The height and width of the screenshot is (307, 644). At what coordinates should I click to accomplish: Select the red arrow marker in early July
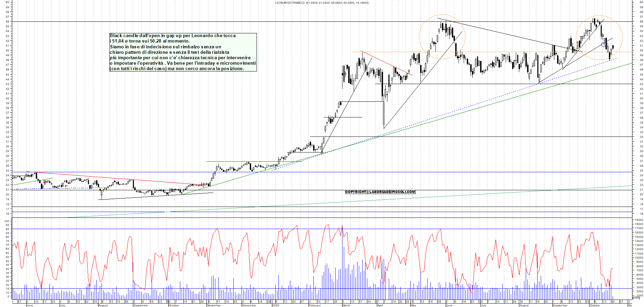pos(66,186)
